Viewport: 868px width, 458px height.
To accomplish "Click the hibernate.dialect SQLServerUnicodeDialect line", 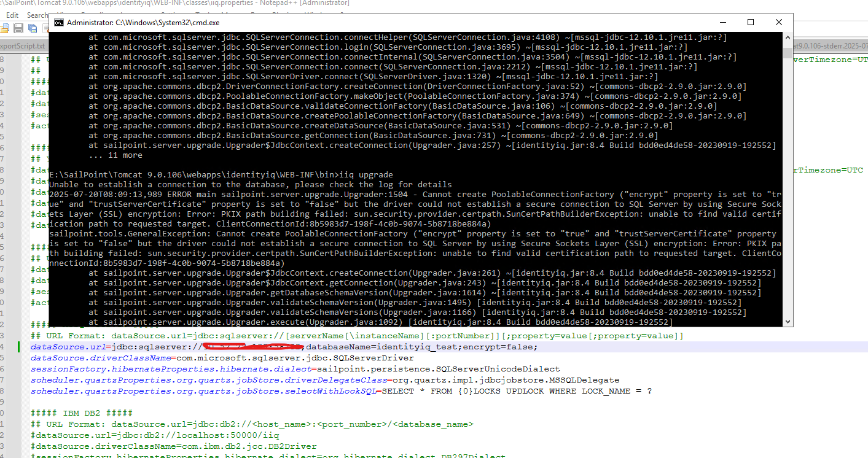I will pos(295,369).
